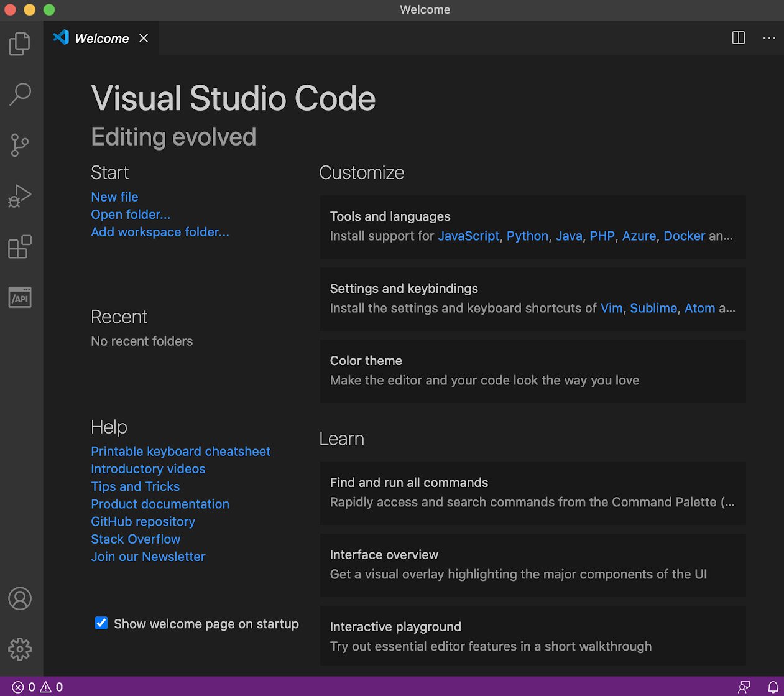
Task: Select the Welcome tab
Action: [101, 38]
